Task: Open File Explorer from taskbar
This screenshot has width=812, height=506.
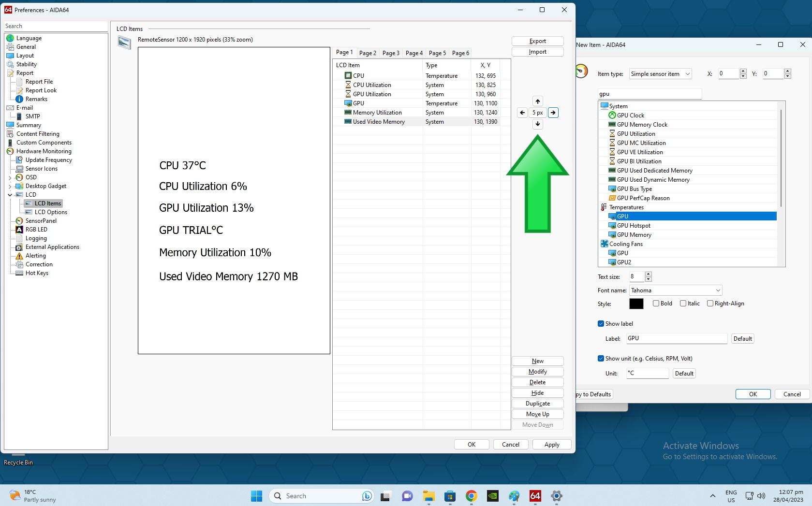Action: click(x=429, y=496)
